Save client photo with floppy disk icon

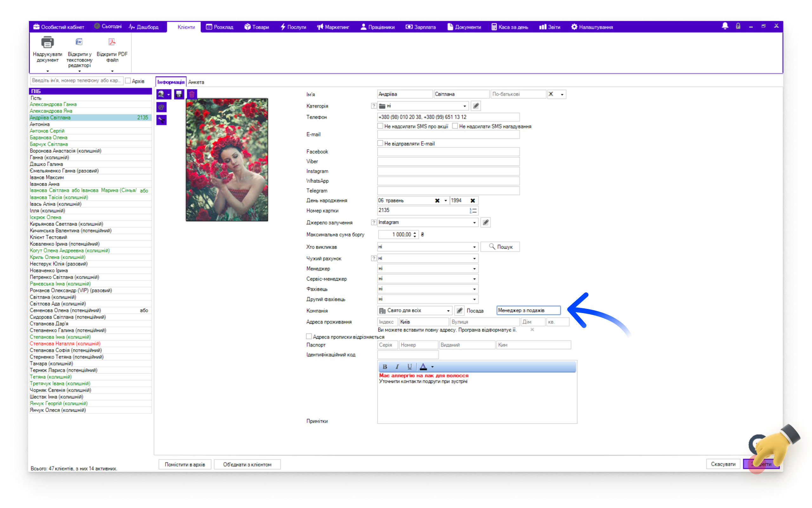[x=179, y=94]
